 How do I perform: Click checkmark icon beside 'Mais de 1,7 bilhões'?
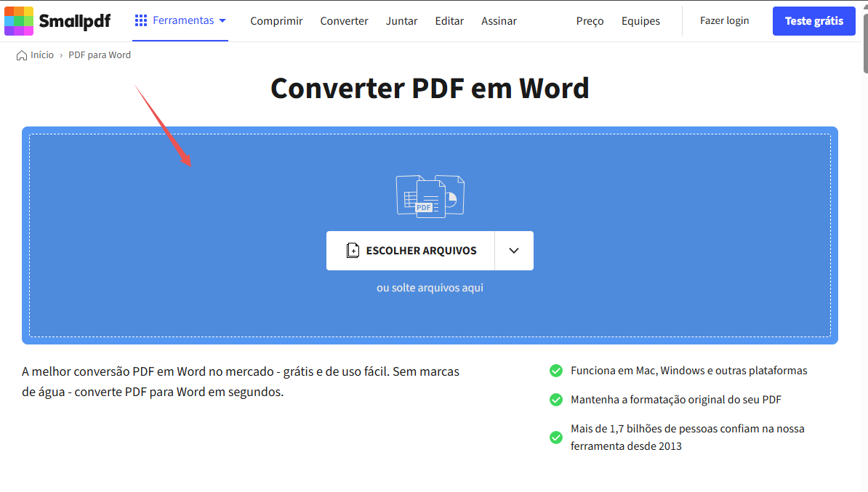[556, 437]
